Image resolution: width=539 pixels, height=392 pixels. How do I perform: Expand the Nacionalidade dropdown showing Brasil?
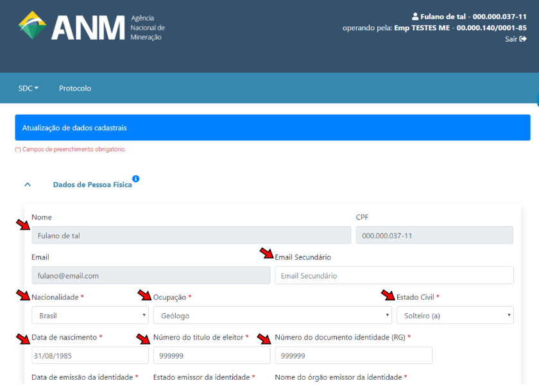pyautogui.click(x=90, y=316)
